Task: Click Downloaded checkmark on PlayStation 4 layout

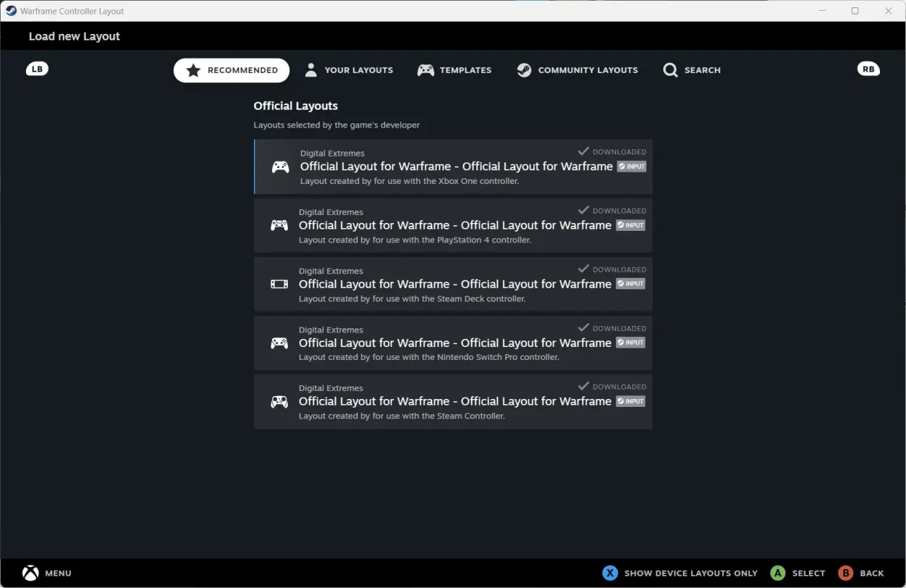Action: [584, 210]
